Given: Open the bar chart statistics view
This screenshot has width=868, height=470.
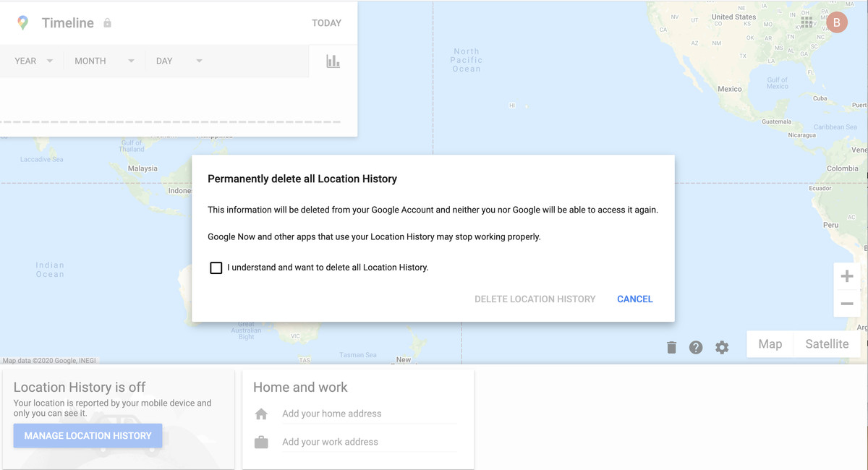Looking at the screenshot, I should 333,61.
